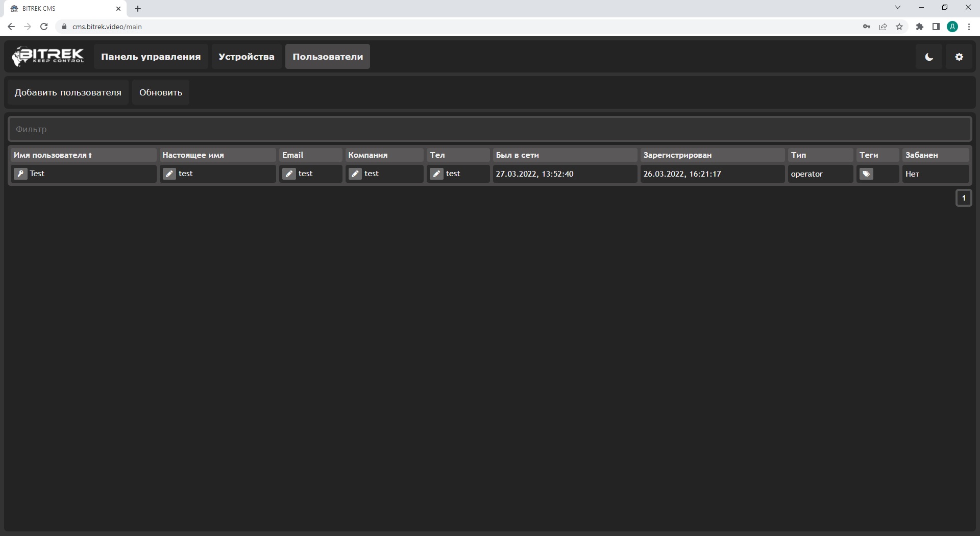
Task: Edit the real name field with pencil icon
Action: pos(169,174)
